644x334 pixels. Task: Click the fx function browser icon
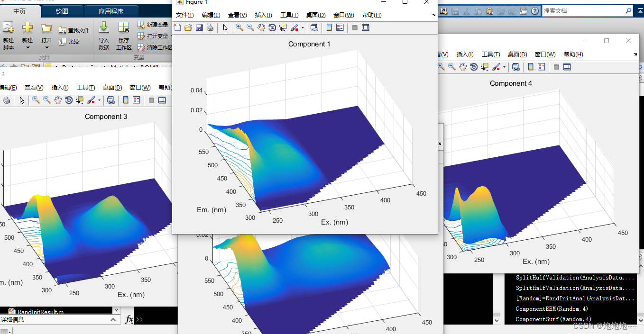click(x=129, y=320)
